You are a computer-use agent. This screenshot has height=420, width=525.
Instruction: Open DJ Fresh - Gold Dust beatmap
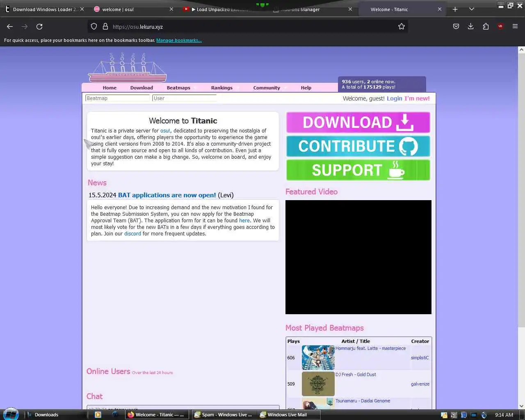356,374
